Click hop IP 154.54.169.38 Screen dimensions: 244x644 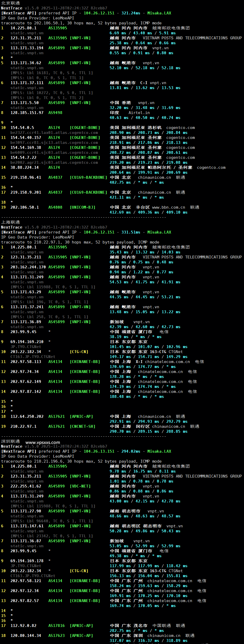click(x=26, y=148)
